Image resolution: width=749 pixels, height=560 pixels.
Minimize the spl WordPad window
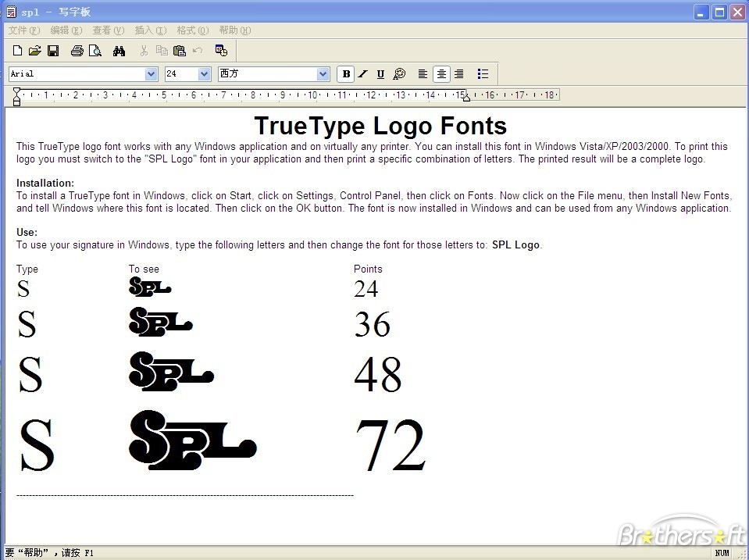click(x=701, y=12)
